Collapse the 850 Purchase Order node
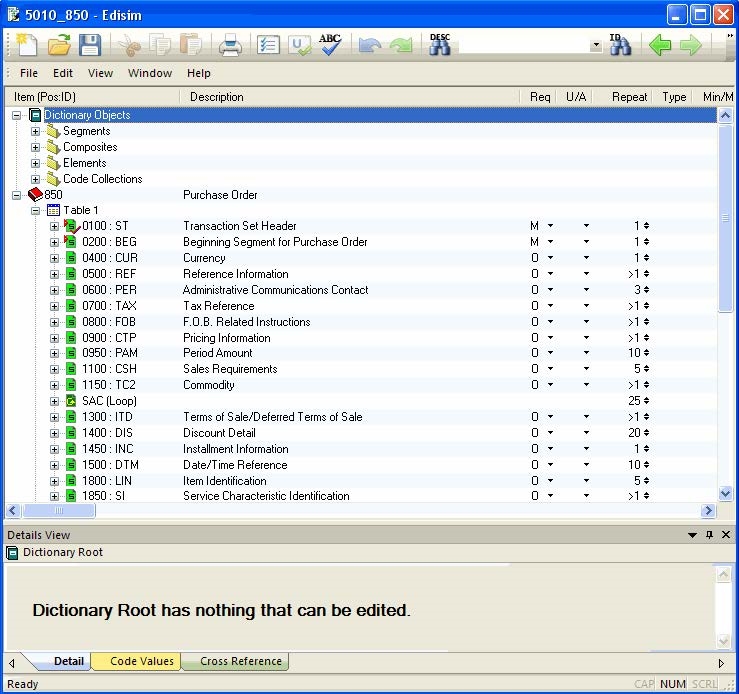This screenshot has height=694, width=739. pos(17,195)
